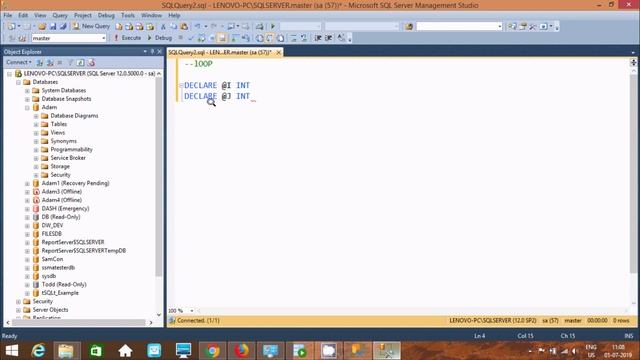Viewport: 640px width, 360px height.
Task: Click the Start green play icon
Action: [273, 27]
